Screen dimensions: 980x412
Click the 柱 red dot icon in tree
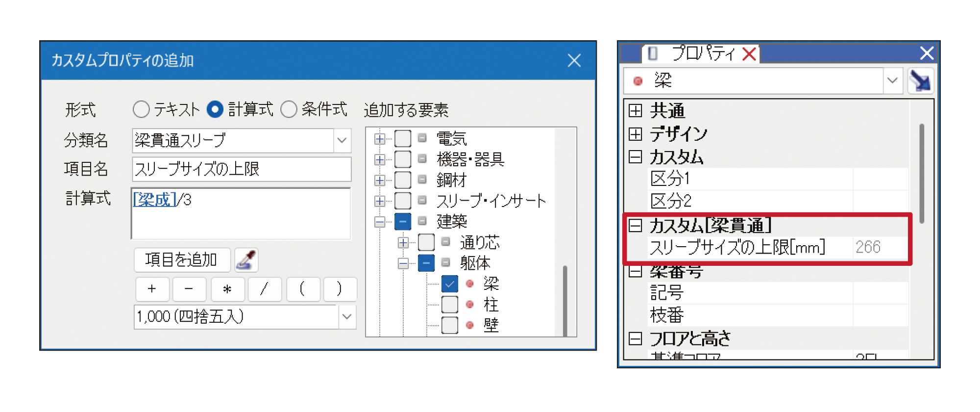click(x=469, y=304)
